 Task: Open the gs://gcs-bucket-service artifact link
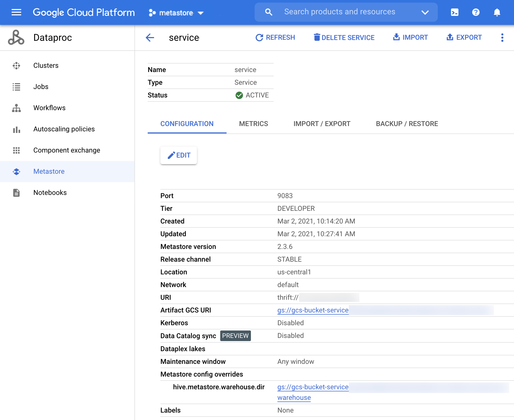pyautogui.click(x=313, y=310)
